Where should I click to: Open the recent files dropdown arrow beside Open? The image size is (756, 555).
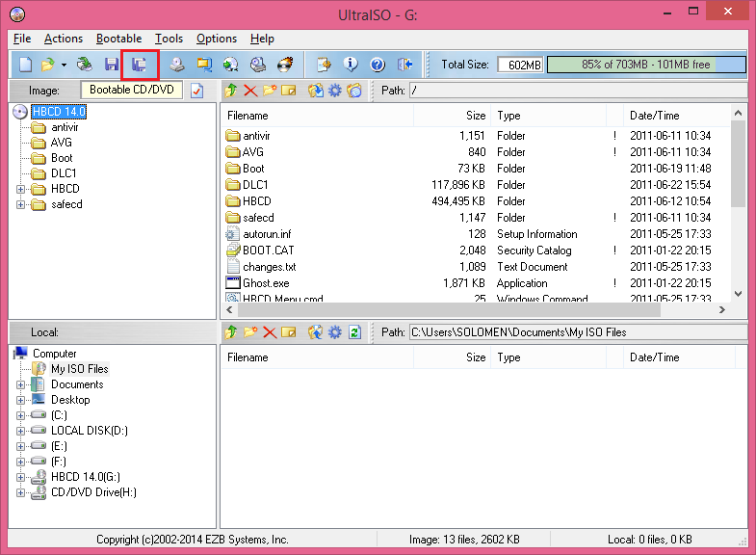point(64,65)
